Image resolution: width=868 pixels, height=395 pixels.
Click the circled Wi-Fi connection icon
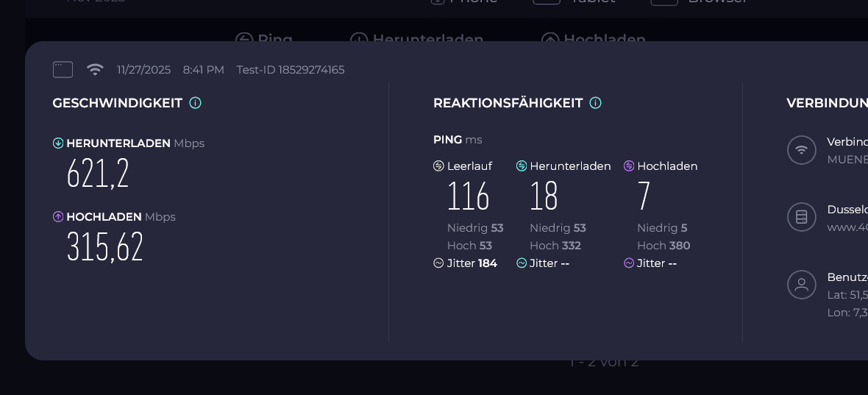802,150
